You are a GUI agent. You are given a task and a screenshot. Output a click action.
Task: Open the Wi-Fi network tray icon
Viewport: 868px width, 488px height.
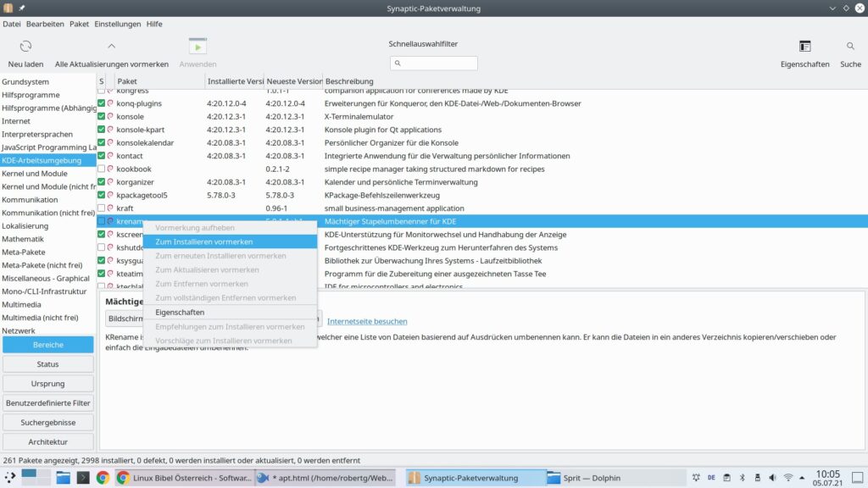pos(787,478)
